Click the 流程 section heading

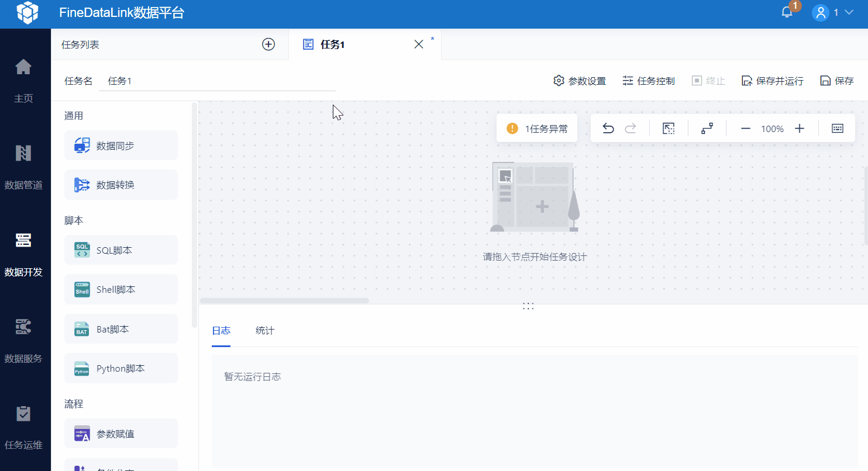74,404
